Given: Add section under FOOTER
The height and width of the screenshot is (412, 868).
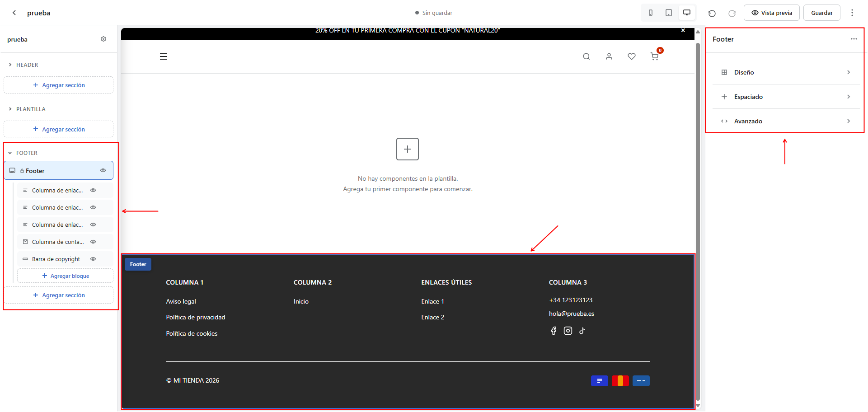Looking at the screenshot, I should tap(59, 295).
